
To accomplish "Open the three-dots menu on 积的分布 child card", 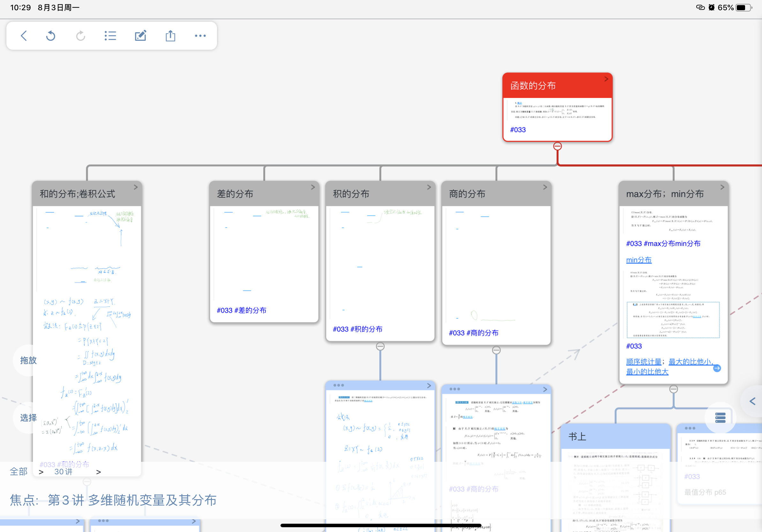I will click(339, 385).
